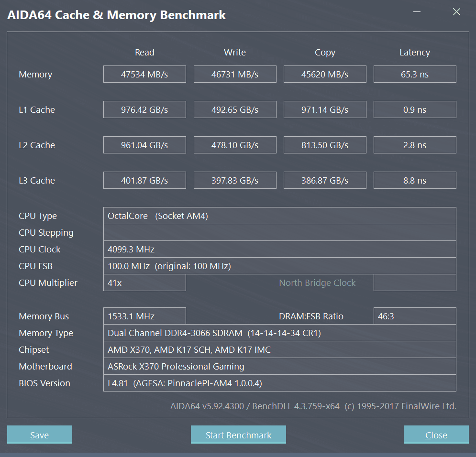
Task: Click L2 Cache Copy 813.50 GB/s
Action: coord(325,145)
